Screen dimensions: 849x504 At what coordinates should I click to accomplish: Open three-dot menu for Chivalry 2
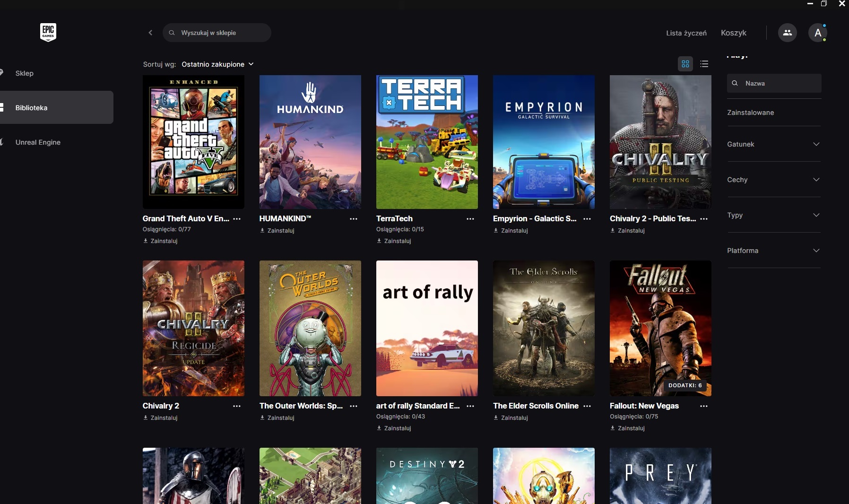click(x=237, y=406)
